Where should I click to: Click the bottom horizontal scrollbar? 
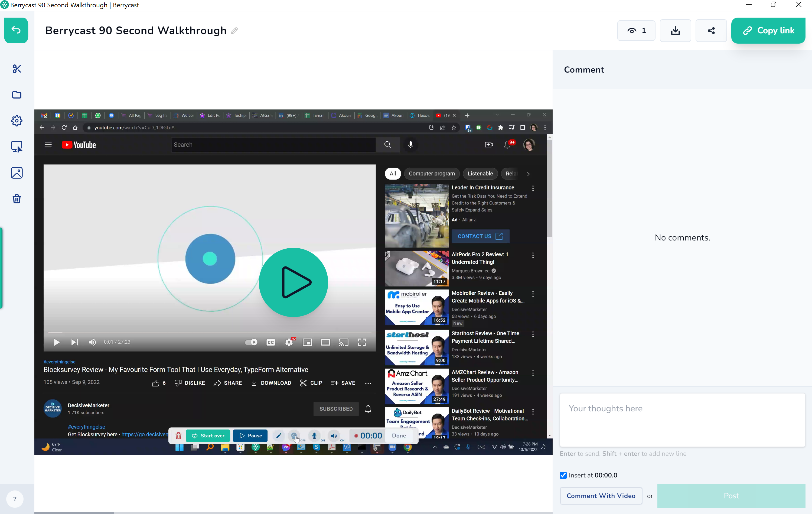tap(74, 513)
